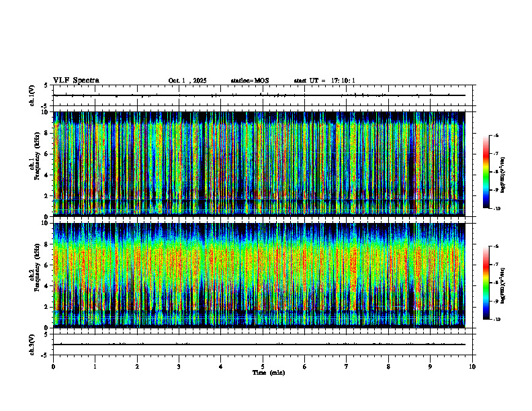Image resolution: width=532 pixels, height=411 pixels.
Task: Click the "-7" tick on ch.1 color bar
Action: (496, 154)
